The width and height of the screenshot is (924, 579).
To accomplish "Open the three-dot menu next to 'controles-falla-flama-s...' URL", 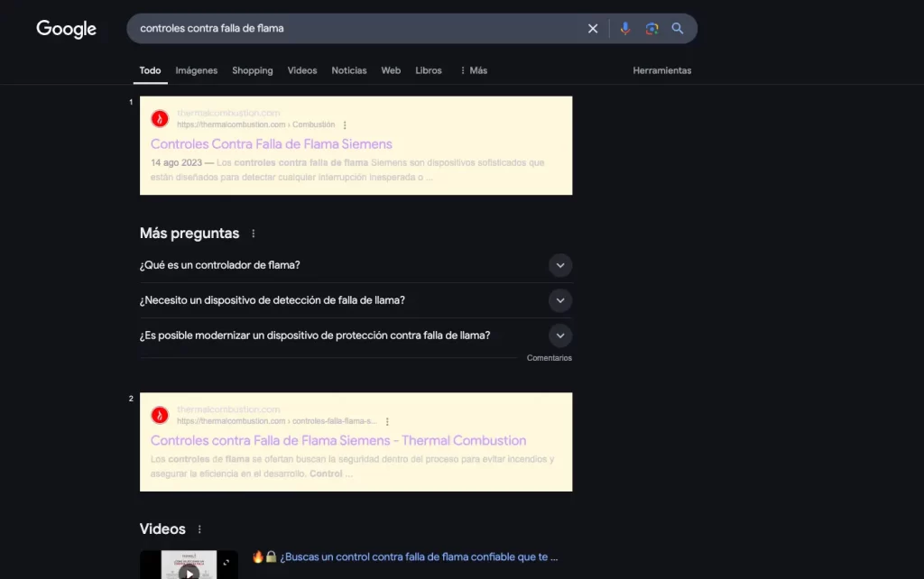I will [x=387, y=422].
